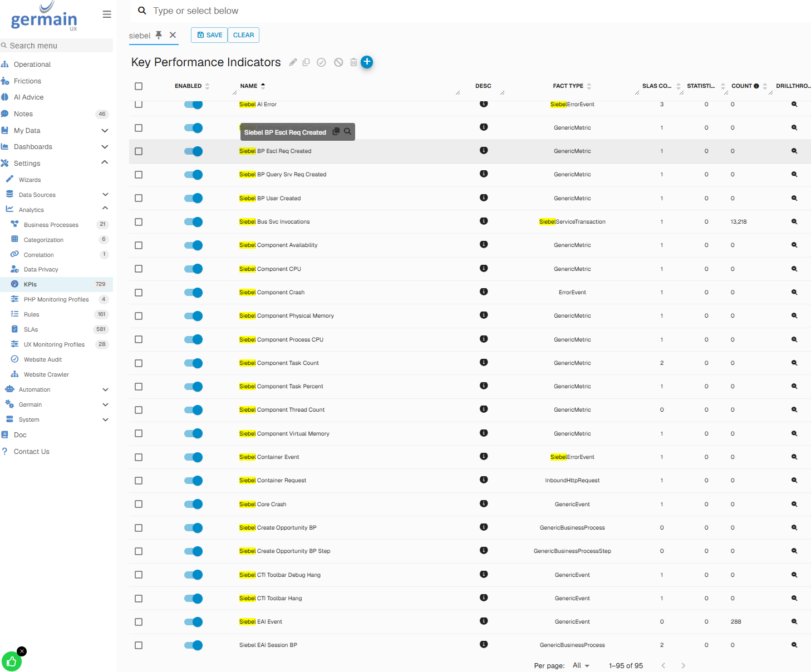The image size is (811, 672).
Task: Disable the Siebel CTI Toolbar Debug Hang KPI
Action: click(x=193, y=575)
